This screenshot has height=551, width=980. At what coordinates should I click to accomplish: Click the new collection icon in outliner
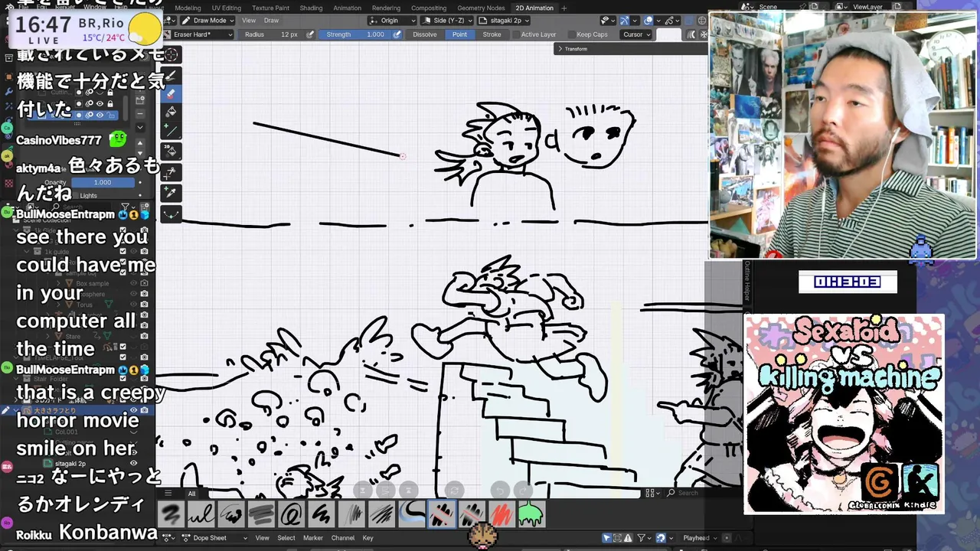tap(144, 207)
